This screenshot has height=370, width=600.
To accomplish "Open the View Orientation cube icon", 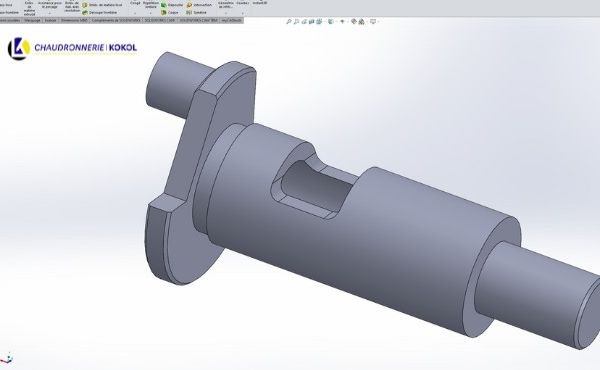I will (x=320, y=22).
